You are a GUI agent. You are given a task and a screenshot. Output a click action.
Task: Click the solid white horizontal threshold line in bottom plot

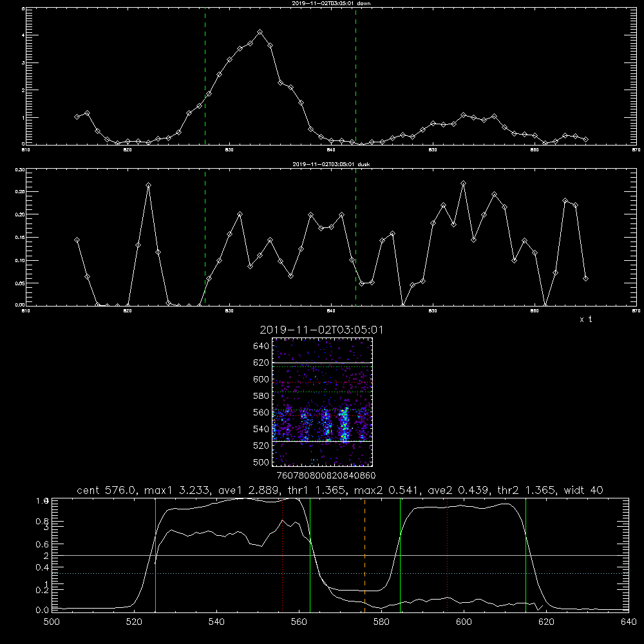[340, 555]
